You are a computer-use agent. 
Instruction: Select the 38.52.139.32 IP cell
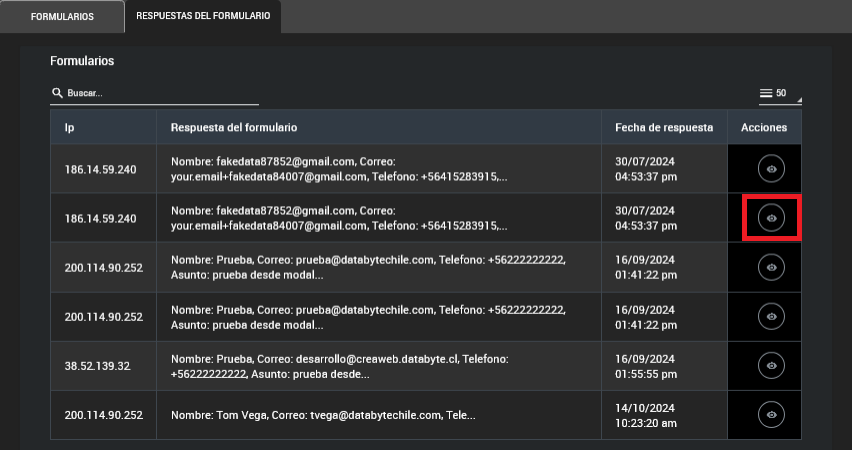point(98,366)
